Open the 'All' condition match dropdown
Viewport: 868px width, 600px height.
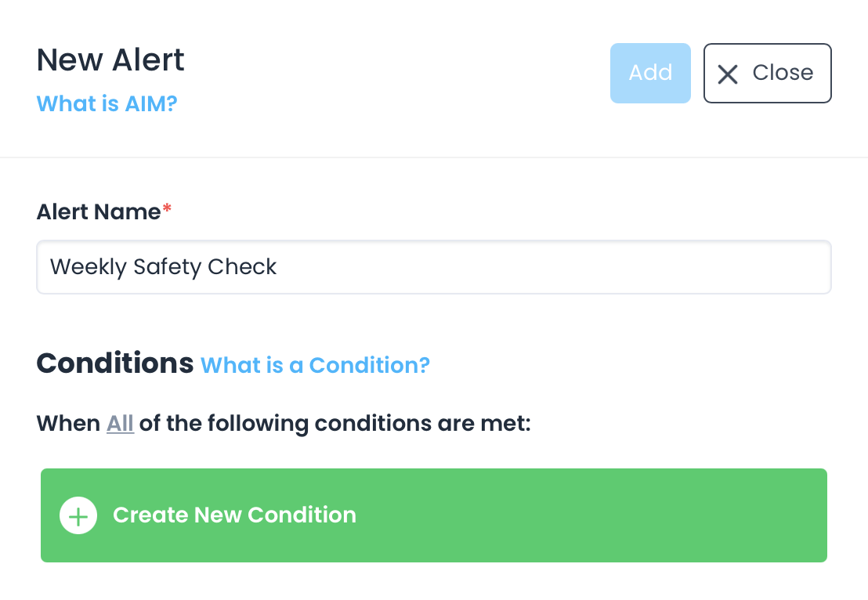pyautogui.click(x=120, y=424)
